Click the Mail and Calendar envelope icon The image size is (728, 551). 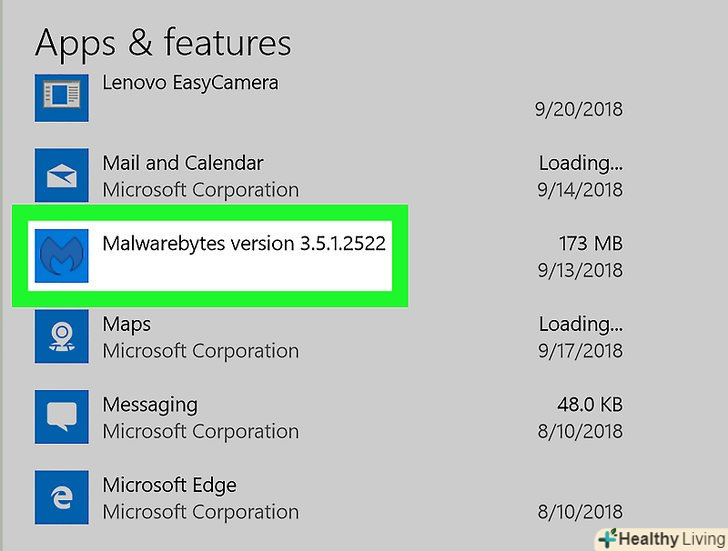point(62,176)
